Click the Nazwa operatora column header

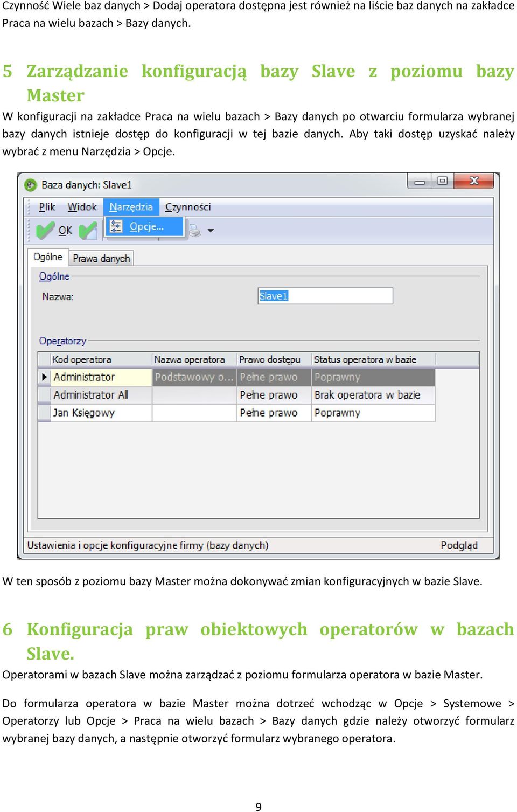point(194,359)
